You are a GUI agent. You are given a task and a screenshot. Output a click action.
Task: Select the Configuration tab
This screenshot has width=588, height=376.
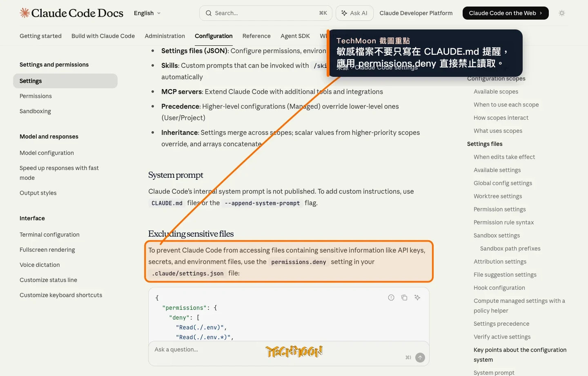[x=214, y=36]
